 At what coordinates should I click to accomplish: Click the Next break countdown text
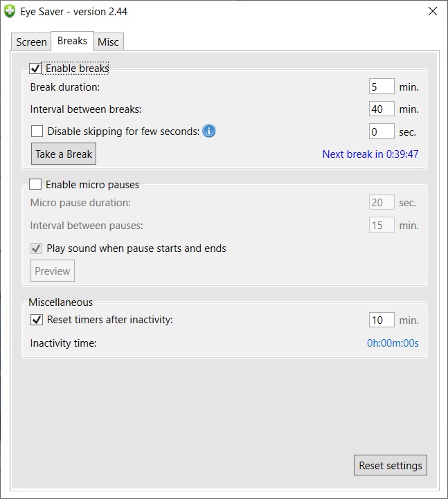370,154
